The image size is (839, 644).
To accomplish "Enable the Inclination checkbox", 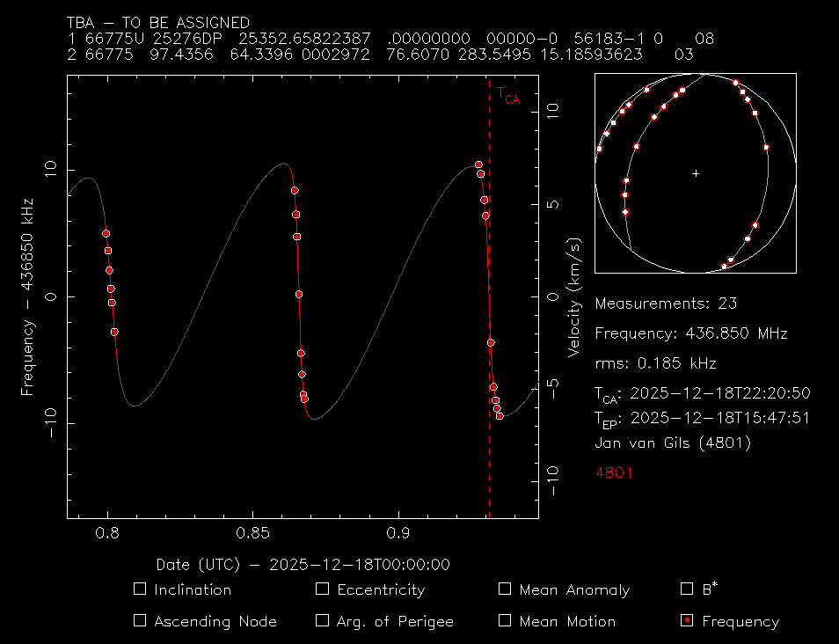I will [139, 589].
